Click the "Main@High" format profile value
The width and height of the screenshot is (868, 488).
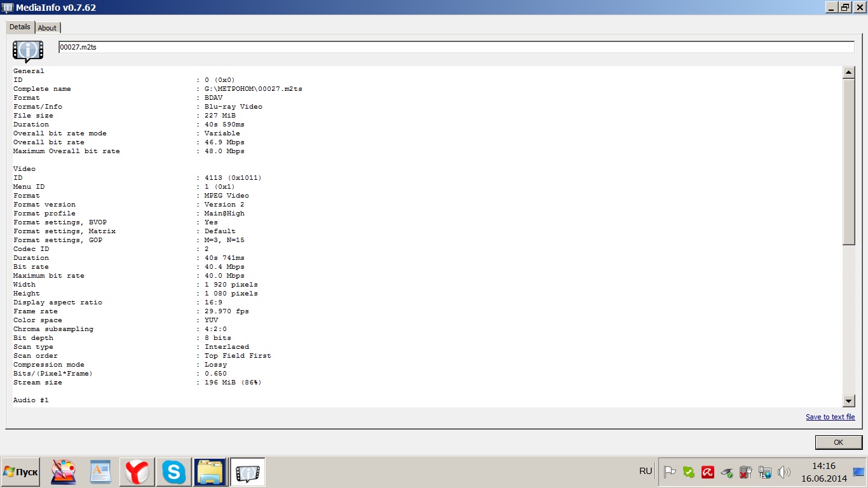(224, 213)
